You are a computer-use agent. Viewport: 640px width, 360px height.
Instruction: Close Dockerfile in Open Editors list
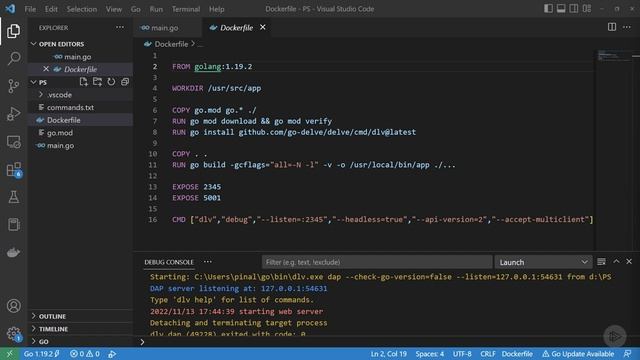[46, 69]
